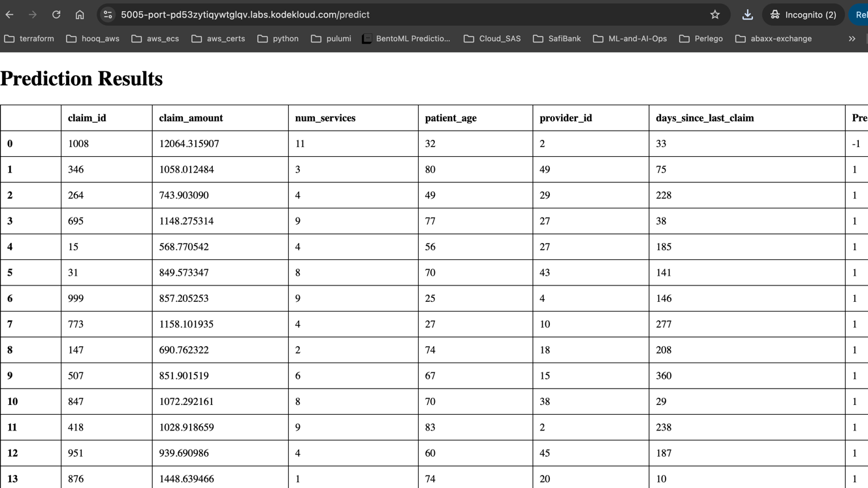This screenshot has width=868, height=488.
Task: Click the forward navigation arrow
Action: pyautogui.click(x=33, y=14)
